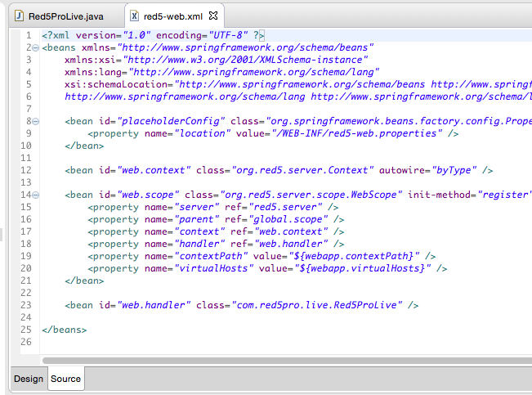This screenshot has height=395, width=532.
Task: Click the value "/WEB-INF/red5-web.properties" on line 9
Action: [x=357, y=133]
